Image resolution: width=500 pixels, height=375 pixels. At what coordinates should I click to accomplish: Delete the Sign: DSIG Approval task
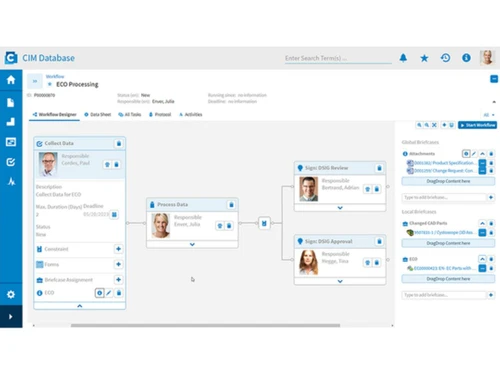tap(379, 241)
